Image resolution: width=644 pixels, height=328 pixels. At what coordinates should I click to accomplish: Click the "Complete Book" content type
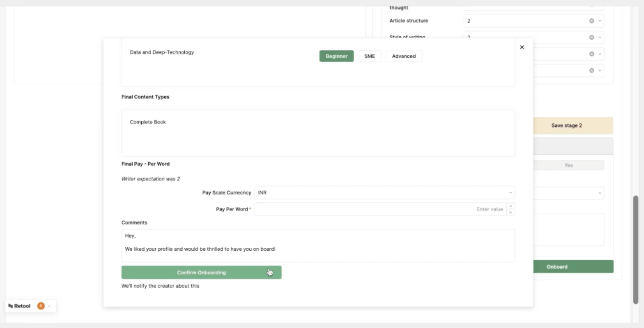(148, 122)
